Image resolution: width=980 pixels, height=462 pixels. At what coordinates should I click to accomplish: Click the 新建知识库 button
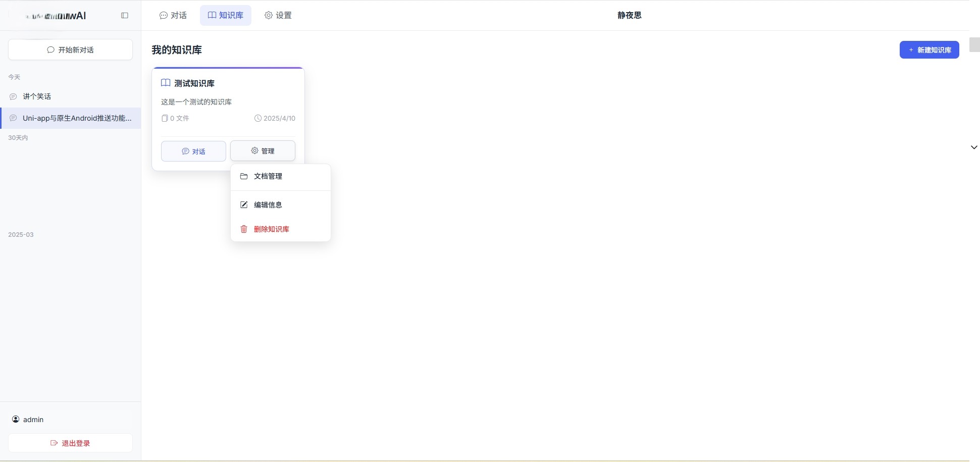(929, 49)
